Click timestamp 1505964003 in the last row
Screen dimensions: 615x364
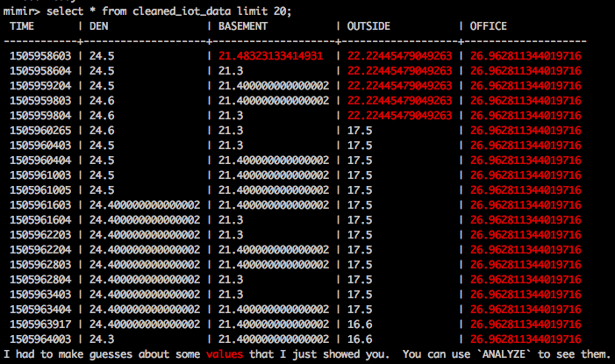pos(40,339)
